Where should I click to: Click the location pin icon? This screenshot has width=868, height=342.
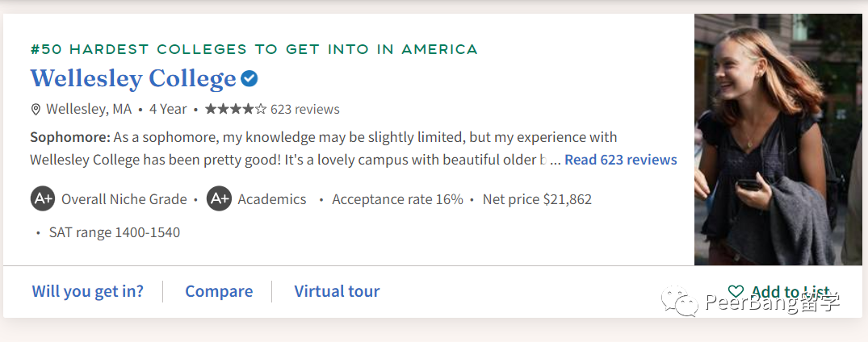point(36,109)
